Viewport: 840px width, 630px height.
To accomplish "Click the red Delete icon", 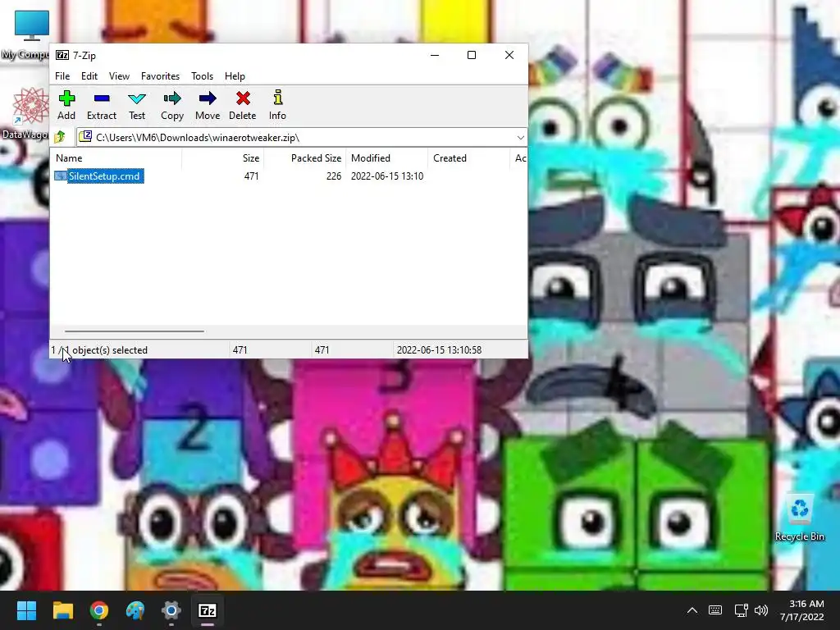I will 243,98.
